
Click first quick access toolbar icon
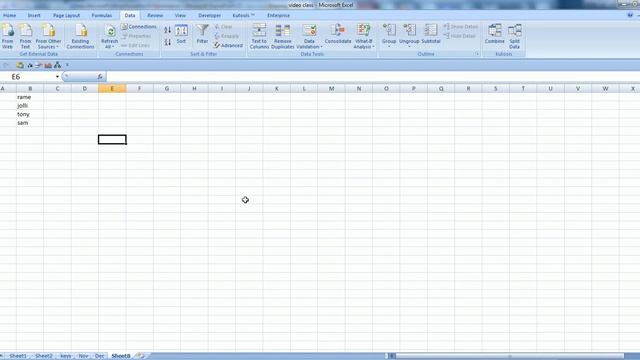(20, 65)
